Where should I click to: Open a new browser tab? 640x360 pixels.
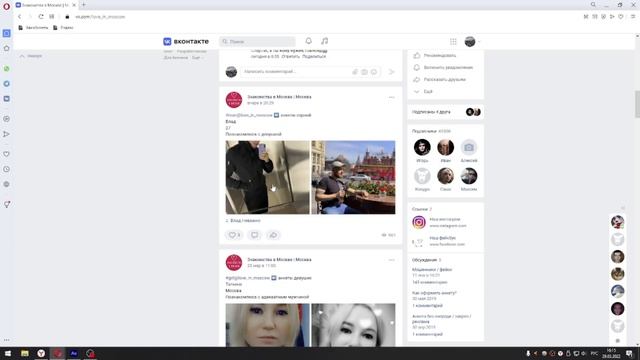point(84,5)
